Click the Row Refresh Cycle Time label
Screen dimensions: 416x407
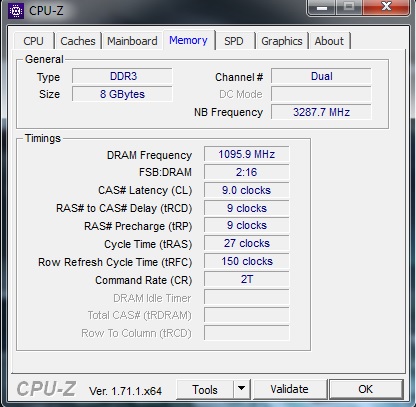(115, 262)
